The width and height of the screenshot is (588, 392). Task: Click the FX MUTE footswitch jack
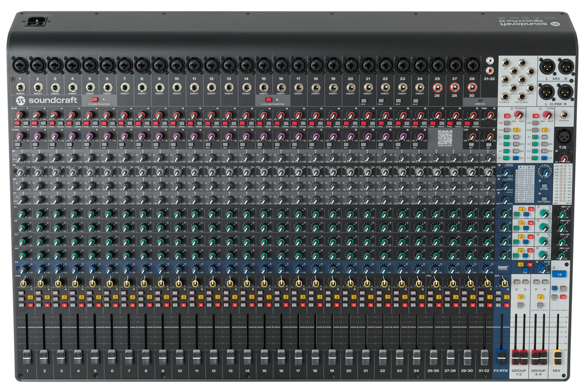505,97
